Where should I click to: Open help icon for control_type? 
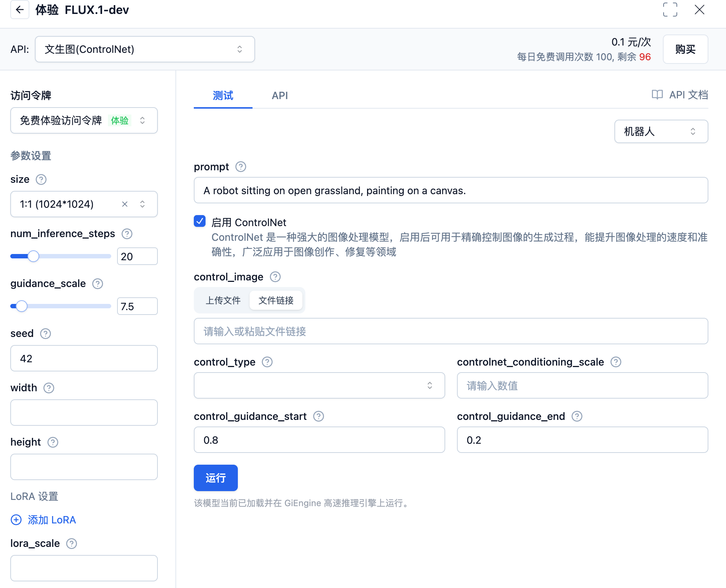[x=267, y=362]
